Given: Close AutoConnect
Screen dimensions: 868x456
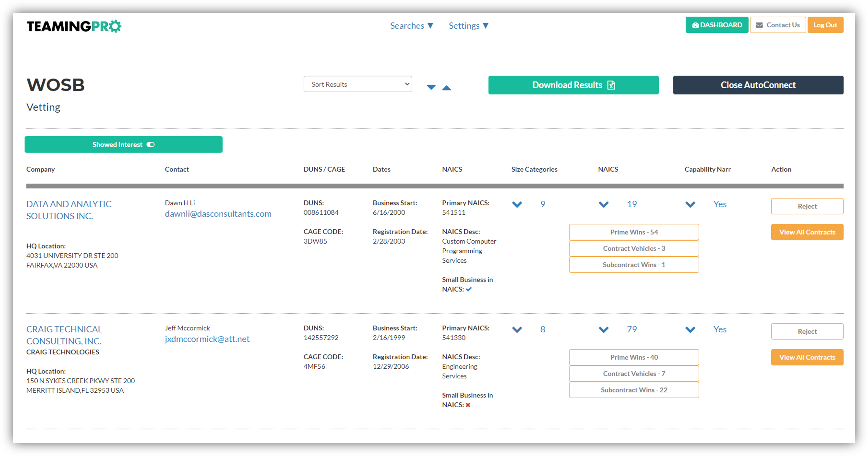Looking at the screenshot, I should pos(758,85).
